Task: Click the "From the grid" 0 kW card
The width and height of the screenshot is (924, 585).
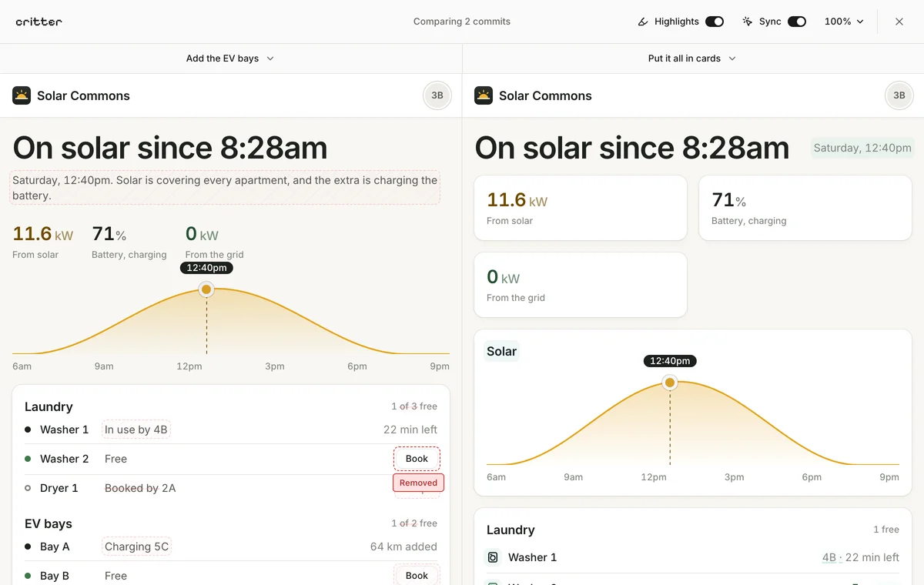Action: point(581,285)
